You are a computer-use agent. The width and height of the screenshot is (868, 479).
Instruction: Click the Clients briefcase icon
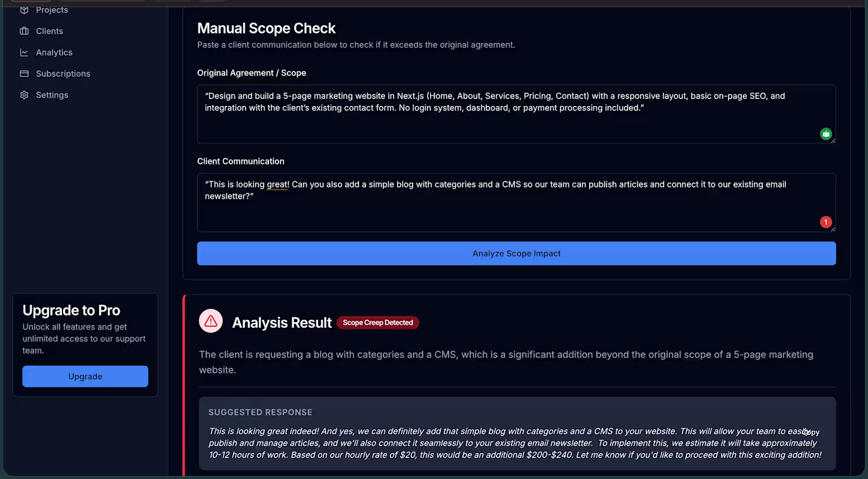pyautogui.click(x=24, y=31)
